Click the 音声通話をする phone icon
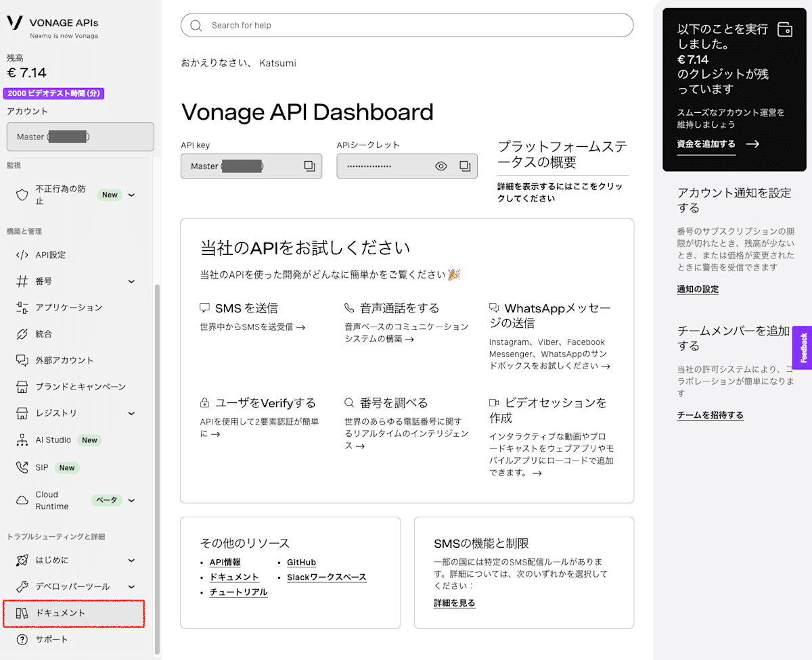This screenshot has width=812, height=660. (349, 308)
